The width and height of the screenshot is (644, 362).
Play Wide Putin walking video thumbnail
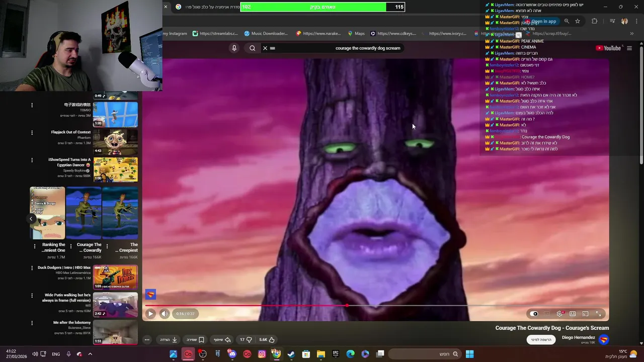click(115, 305)
